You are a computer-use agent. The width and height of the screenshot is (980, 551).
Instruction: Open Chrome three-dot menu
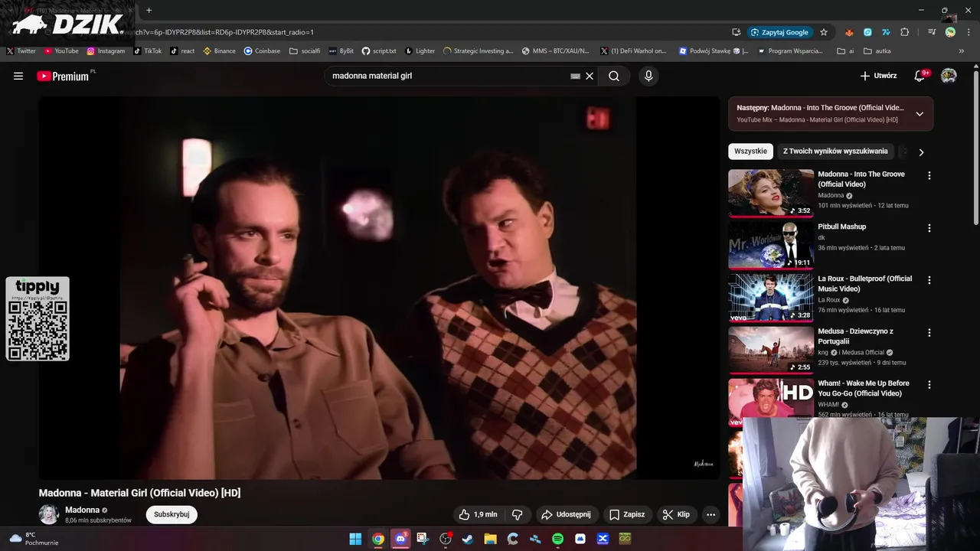[x=967, y=32]
